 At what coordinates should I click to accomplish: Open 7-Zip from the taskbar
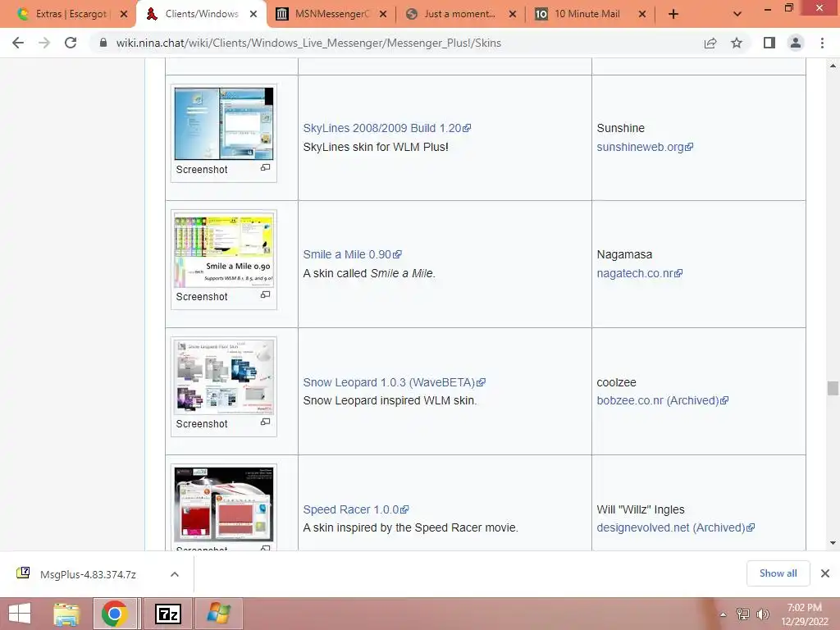[x=167, y=614]
